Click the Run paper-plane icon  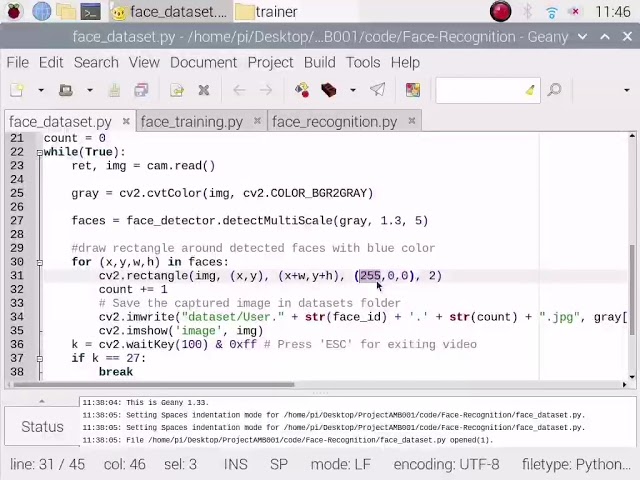(378, 90)
